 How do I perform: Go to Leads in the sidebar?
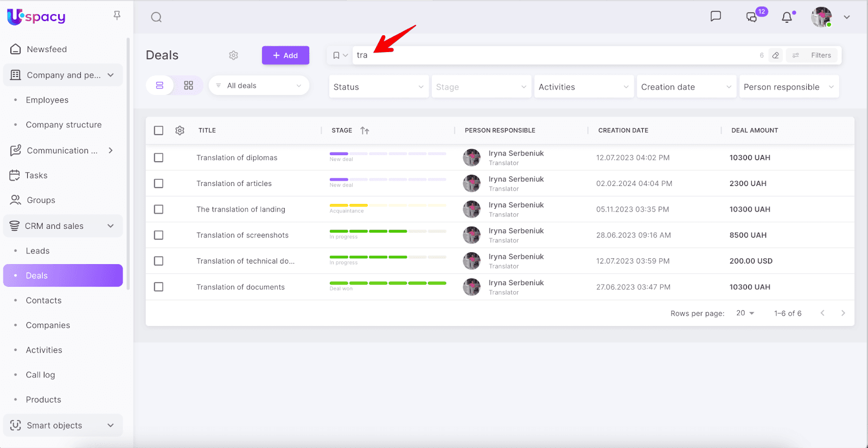pyautogui.click(x=37, y=251)
